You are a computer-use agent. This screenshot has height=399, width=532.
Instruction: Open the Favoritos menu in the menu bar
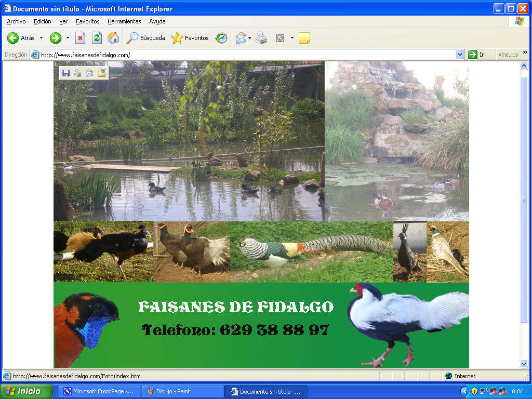click(87, 21)
